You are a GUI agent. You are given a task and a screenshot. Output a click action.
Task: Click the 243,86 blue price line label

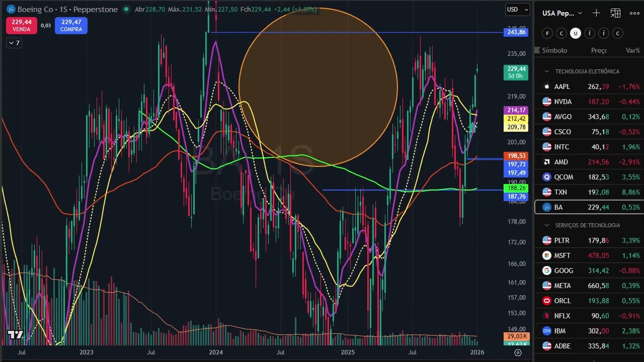pyautogui.click(x=517, y=32)
